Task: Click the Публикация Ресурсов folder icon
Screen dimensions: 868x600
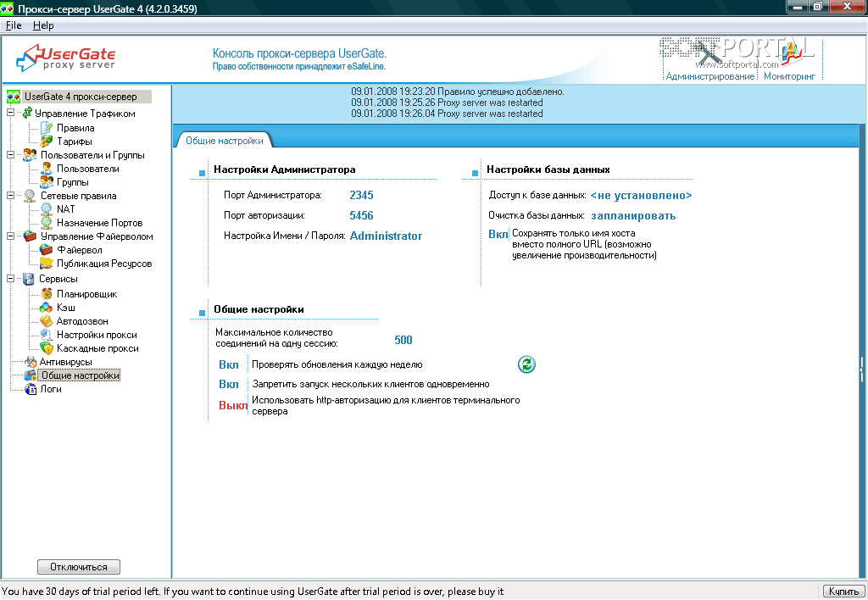Action: point(47,264)
